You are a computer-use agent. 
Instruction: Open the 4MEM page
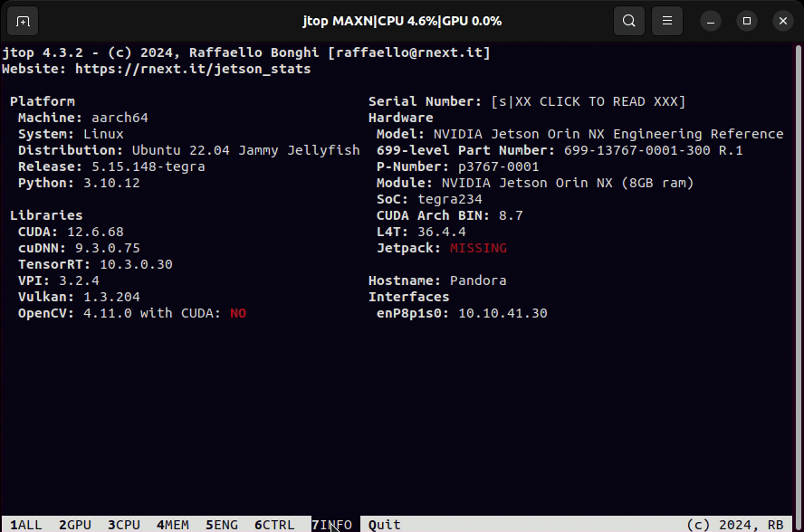point(173,525)
